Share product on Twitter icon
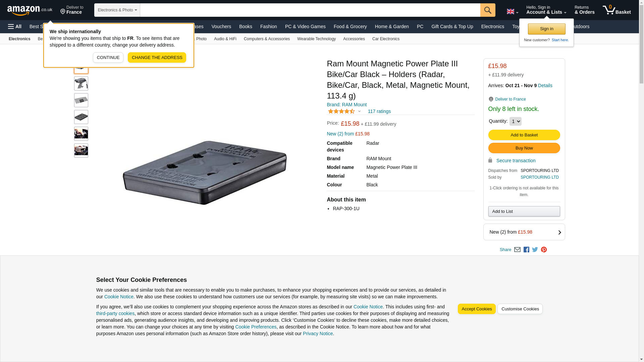The width and height of the screenshot is (644, 362). pyautogui.click(x=535, y=250)
